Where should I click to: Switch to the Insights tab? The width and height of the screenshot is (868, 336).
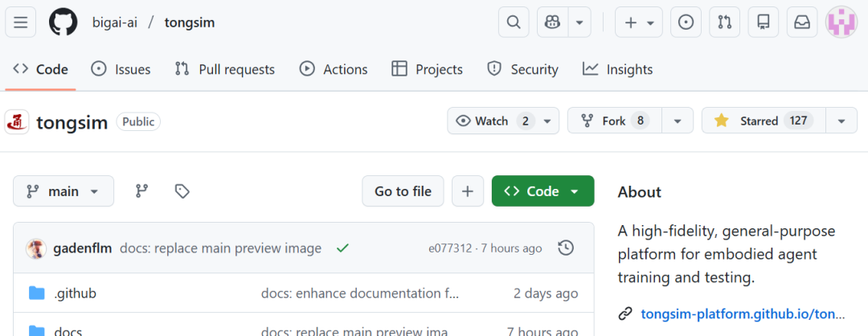[x=618, y=69]
